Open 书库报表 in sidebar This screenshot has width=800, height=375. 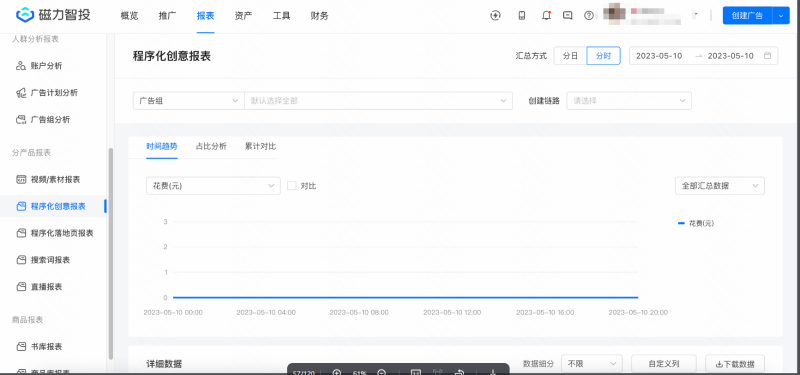(x=46, y=346)
